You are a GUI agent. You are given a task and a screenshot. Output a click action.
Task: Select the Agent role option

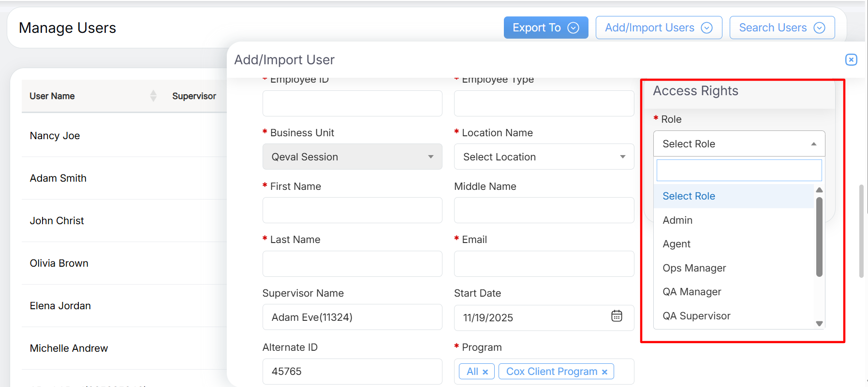(x=677, y=244)
